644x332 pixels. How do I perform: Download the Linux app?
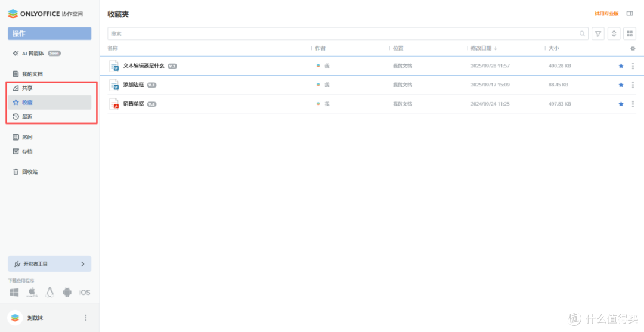pyautogui.click(x=49, y=292)
